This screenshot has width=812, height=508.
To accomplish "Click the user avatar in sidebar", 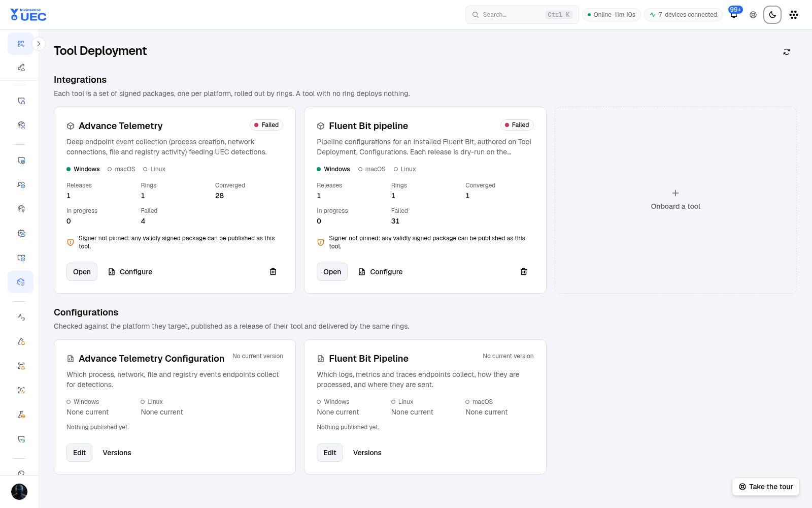I will (x=19, y=492).
